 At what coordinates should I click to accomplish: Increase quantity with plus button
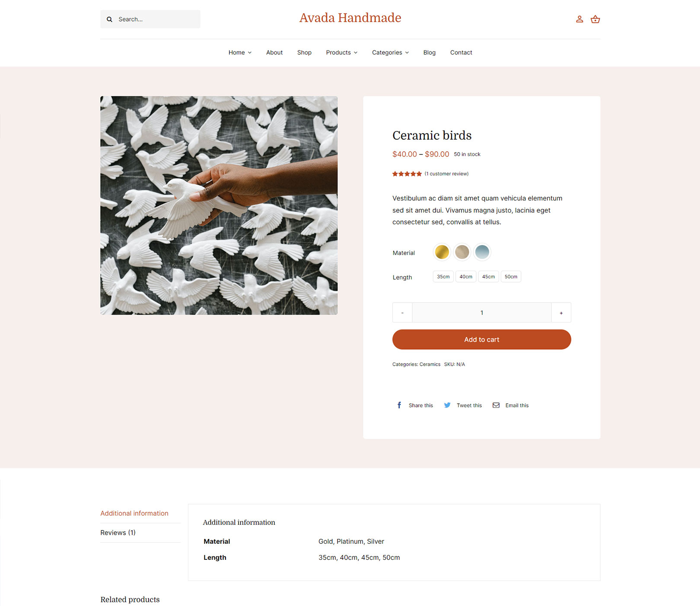561,313
